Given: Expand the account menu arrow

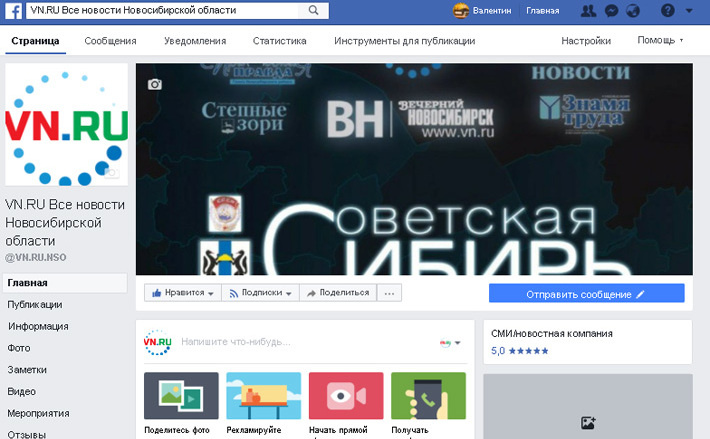Looking at the screenshot, I should (x=689, y=10).
